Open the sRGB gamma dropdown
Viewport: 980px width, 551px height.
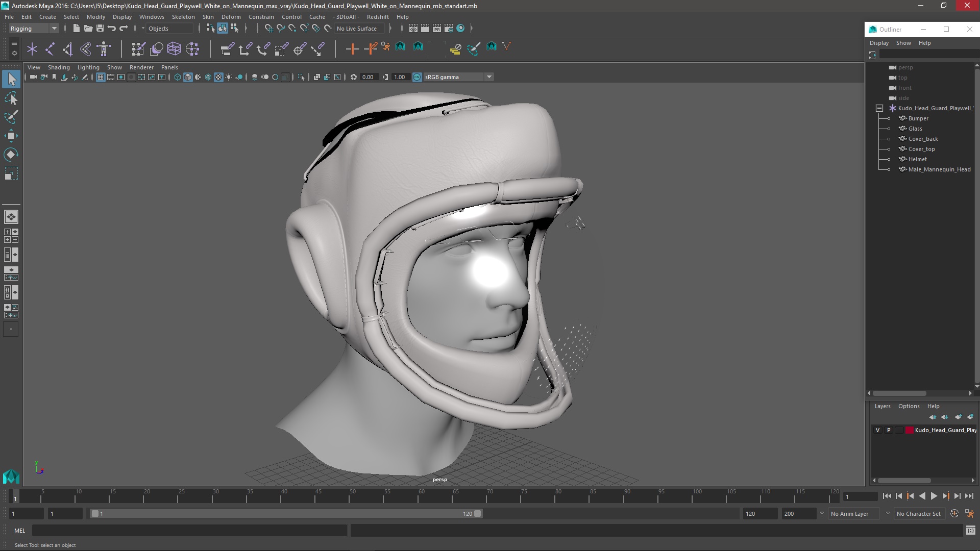click(x=458, y=77)
